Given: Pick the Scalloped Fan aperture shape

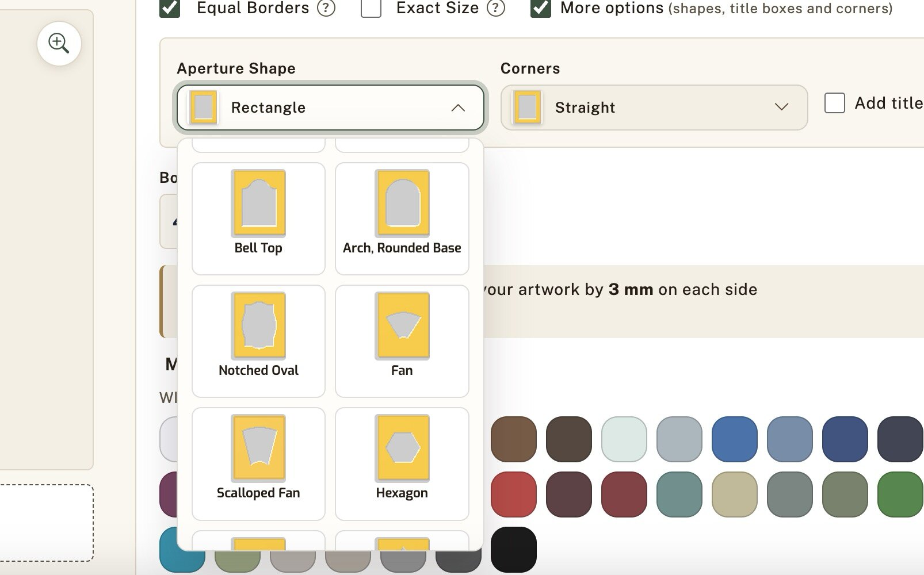Looking at the screenshot, I should point(258,463).
